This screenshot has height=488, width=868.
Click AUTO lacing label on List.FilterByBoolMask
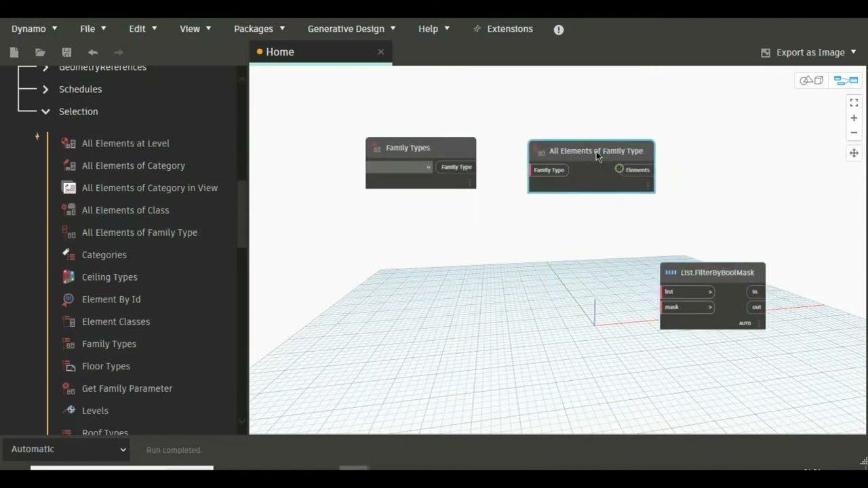(745, 323)
